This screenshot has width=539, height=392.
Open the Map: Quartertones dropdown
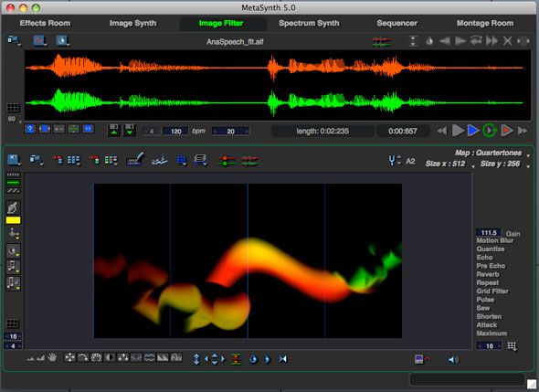tap(492, 153)
